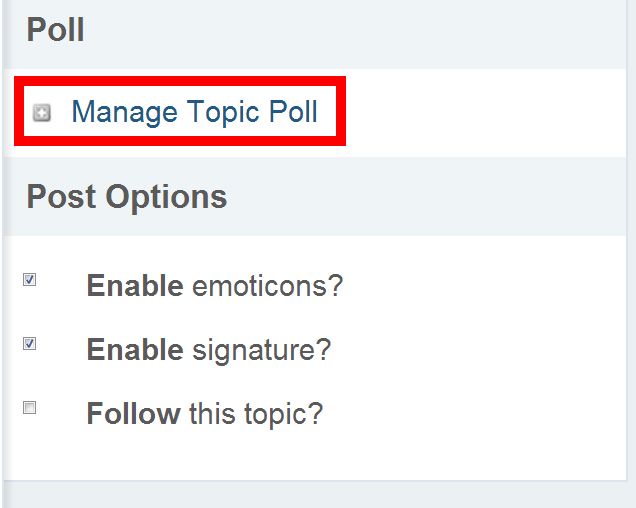
Task: Select the Poll section heading
Action: pos(56,30)
